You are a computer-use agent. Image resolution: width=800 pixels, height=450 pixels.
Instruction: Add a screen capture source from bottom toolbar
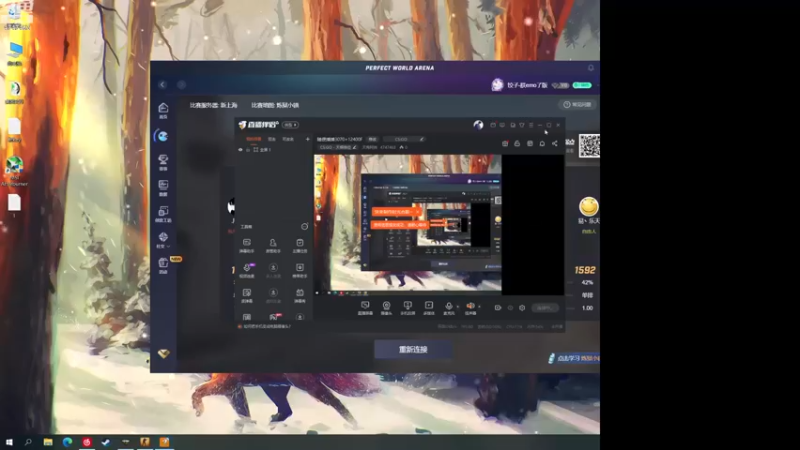[365, 308]
